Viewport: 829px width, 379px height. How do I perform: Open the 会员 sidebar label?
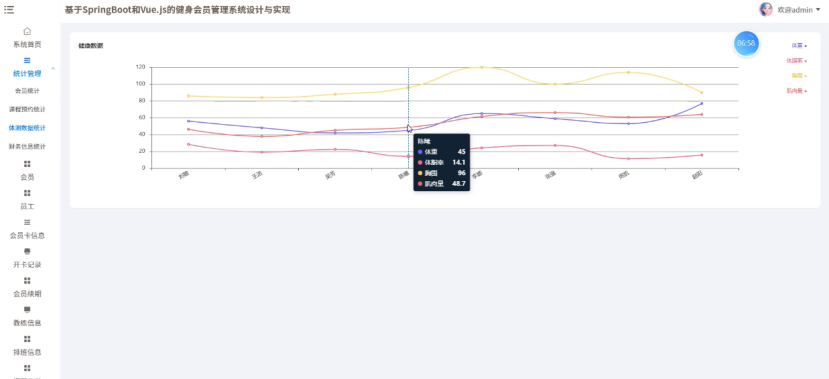tap(27, 177)
